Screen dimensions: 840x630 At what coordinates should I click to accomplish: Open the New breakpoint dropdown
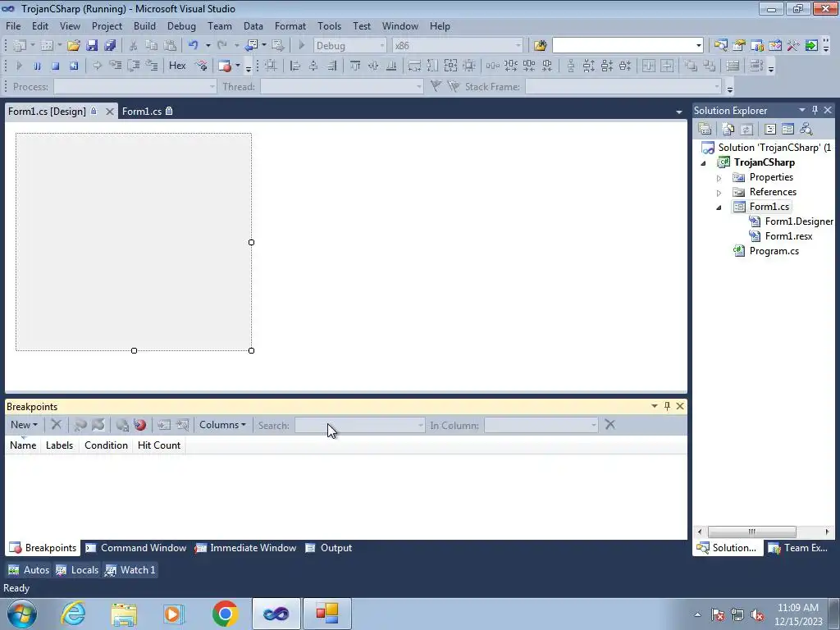pyautogui.click(x=24, y=425)
